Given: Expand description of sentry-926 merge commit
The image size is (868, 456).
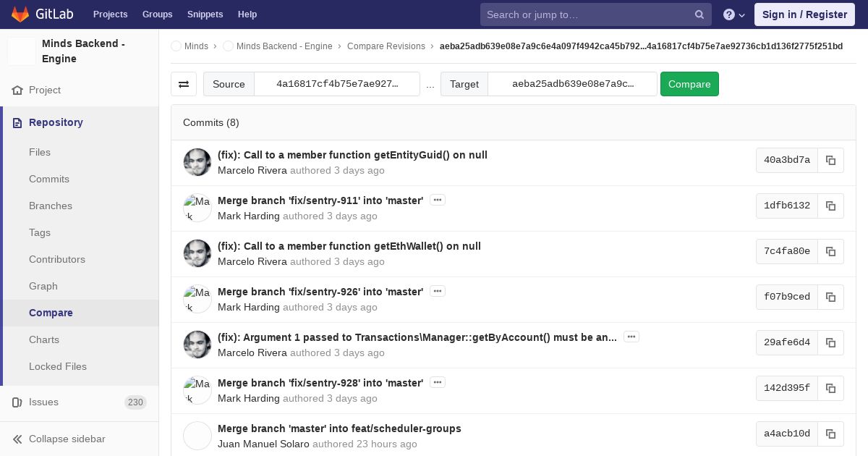Looking at the screenshot, I should point(437,291).
